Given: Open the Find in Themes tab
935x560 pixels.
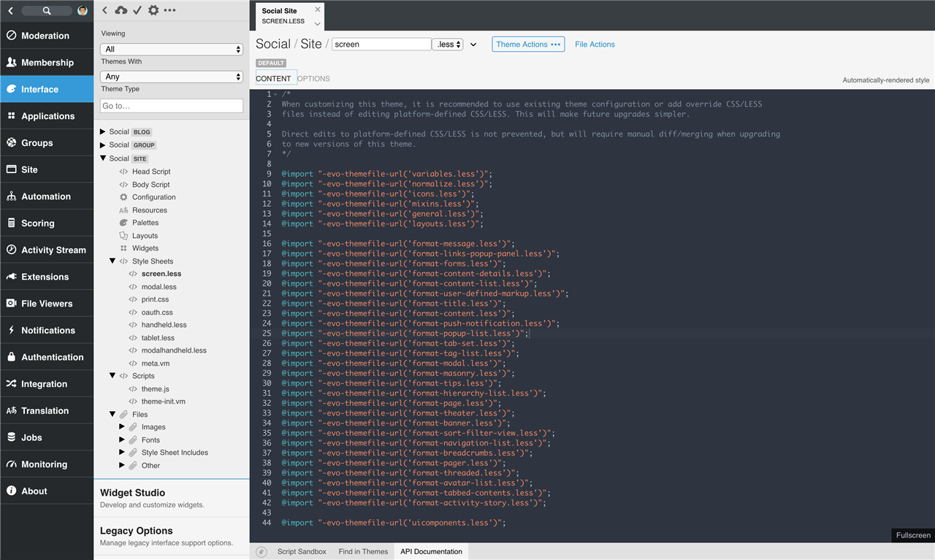Looking at the screenshot, I should click(x=363, y=551).
